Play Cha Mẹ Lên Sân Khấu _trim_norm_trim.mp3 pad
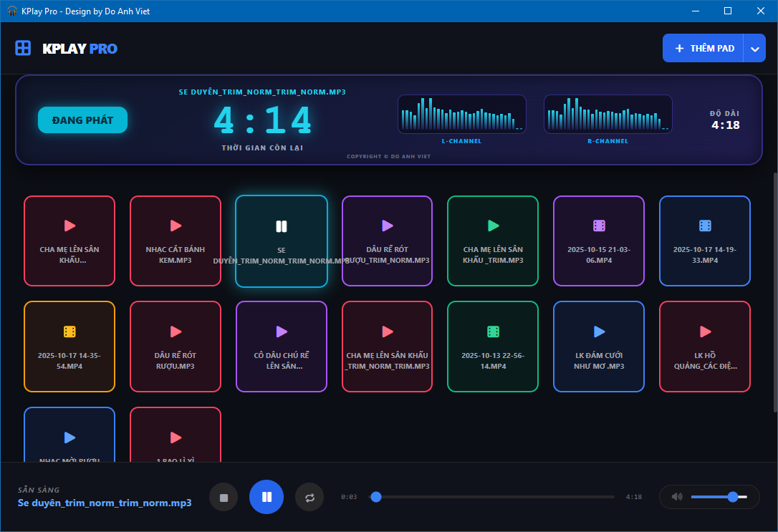Viewport: 778px width, 532px height. (387, 347)
